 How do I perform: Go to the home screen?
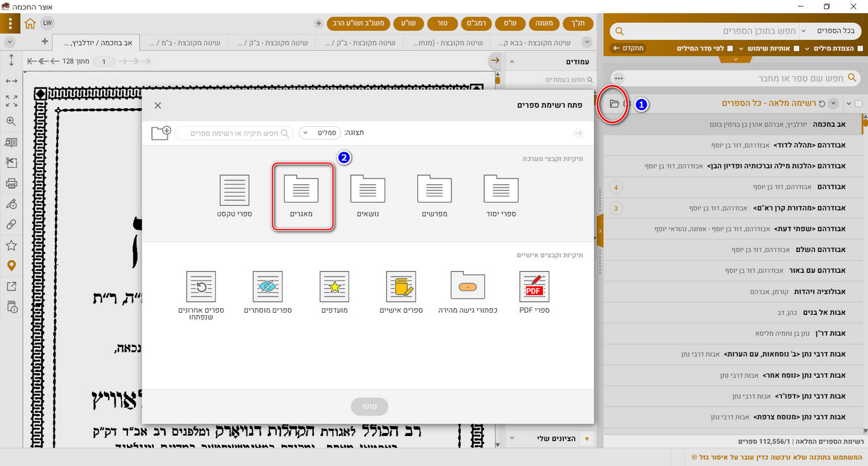pos(30,24)
